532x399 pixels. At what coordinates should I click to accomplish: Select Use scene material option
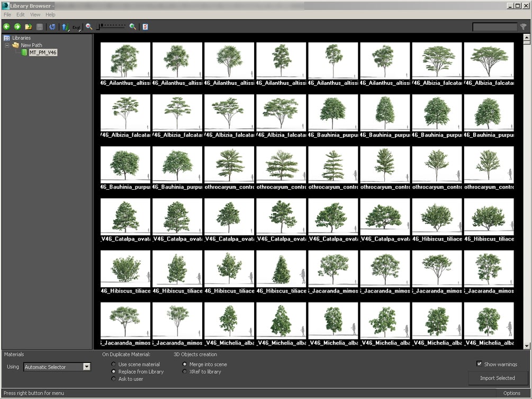click(113, 364)
